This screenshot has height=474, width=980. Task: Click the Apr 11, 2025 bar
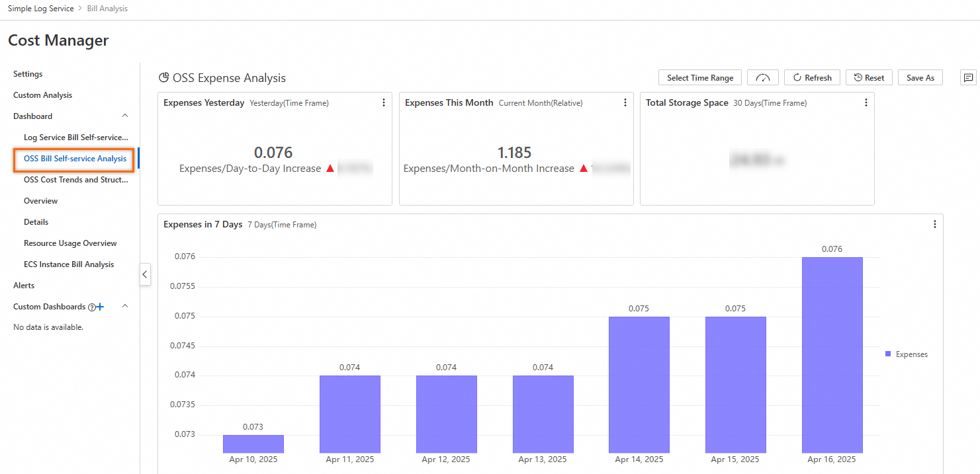click(x=350, y=414)
